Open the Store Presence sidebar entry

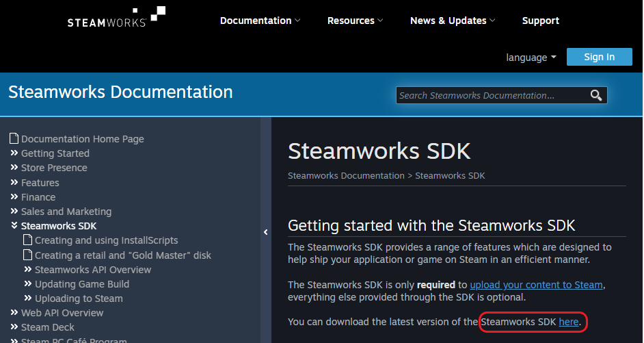[54, 168]
